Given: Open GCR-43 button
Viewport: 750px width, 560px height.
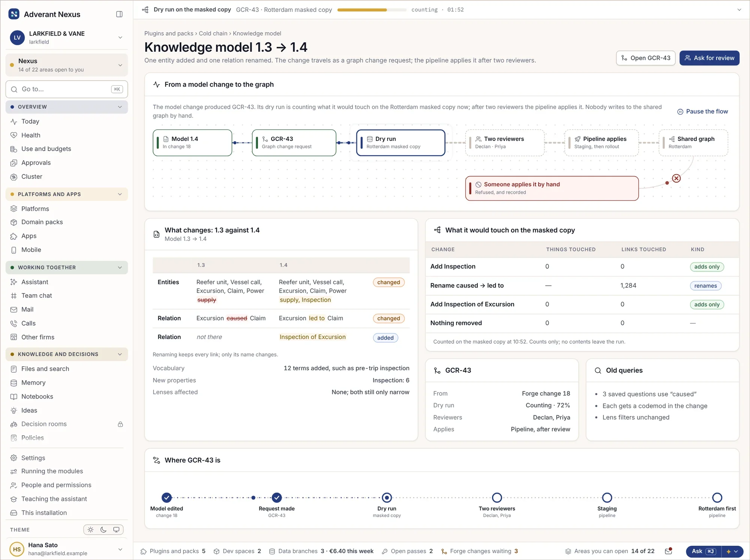Looking at the screenshot, I should [645, 58].
